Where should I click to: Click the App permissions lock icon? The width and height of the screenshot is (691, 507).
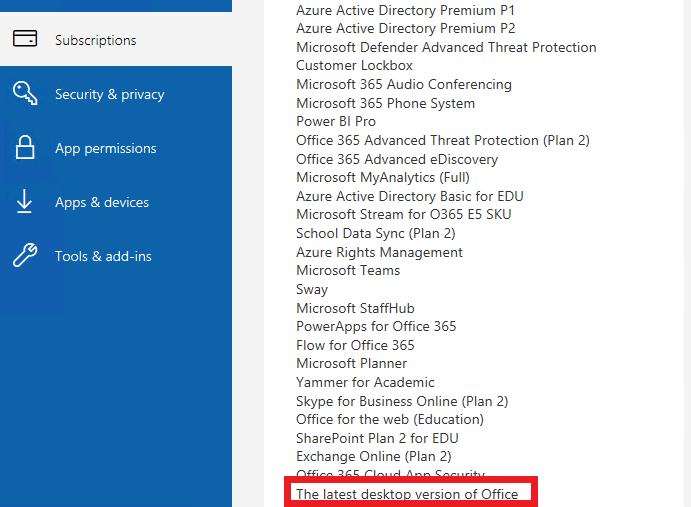click(25, 147)
